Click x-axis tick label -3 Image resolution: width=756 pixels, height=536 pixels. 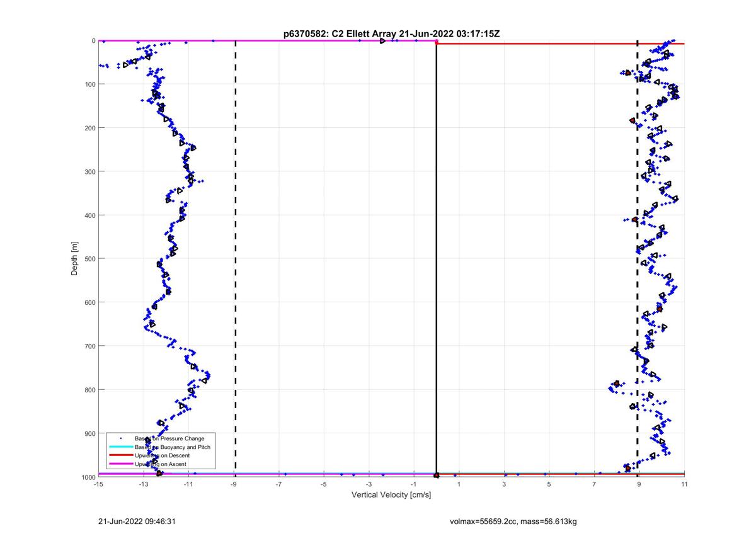pyautogui.click(x=369, y=484)
